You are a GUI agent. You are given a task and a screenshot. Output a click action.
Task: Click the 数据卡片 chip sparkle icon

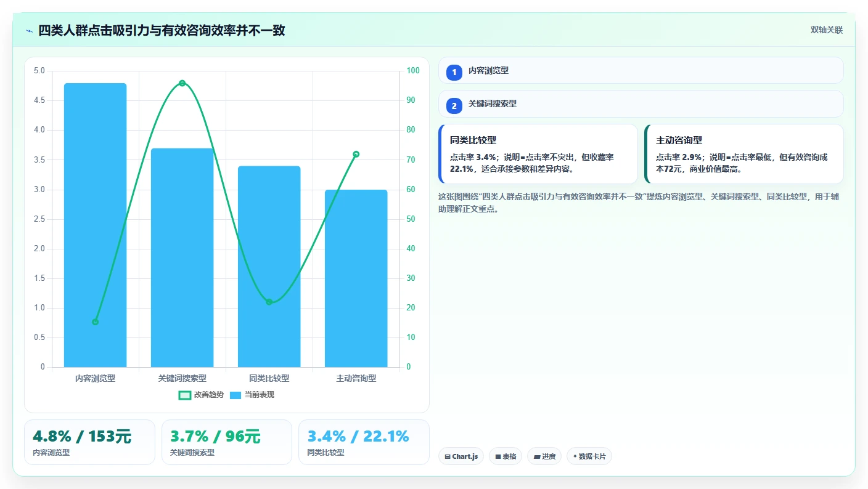tap(575, 456)
